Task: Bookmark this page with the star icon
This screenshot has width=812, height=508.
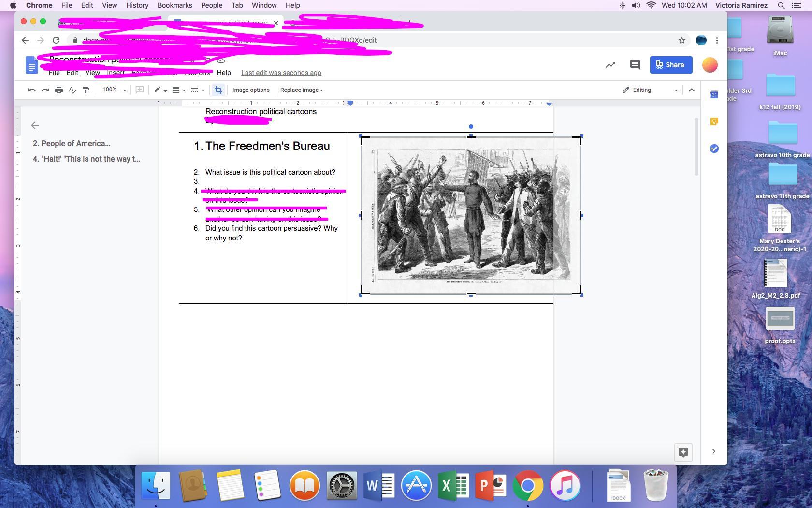Action: point(682,40)
